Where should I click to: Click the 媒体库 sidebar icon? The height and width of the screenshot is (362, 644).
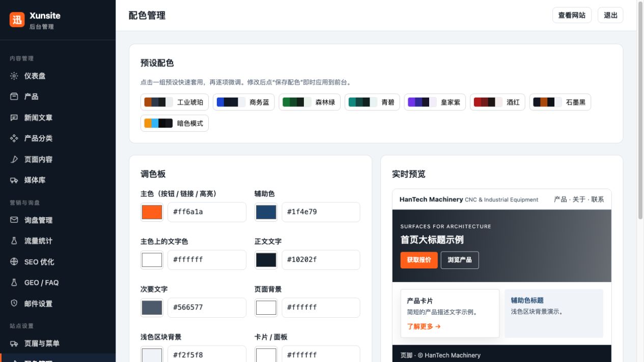tap(14, 180)
